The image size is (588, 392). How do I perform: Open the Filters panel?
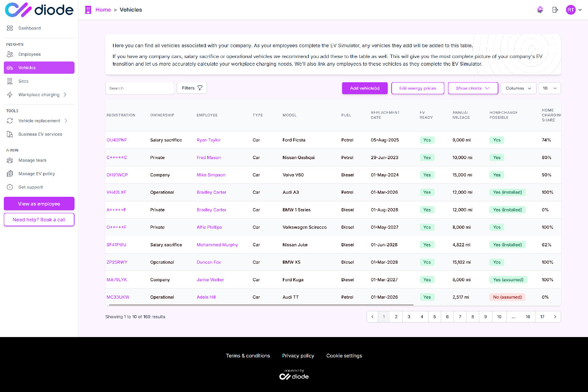pos(192,88)
